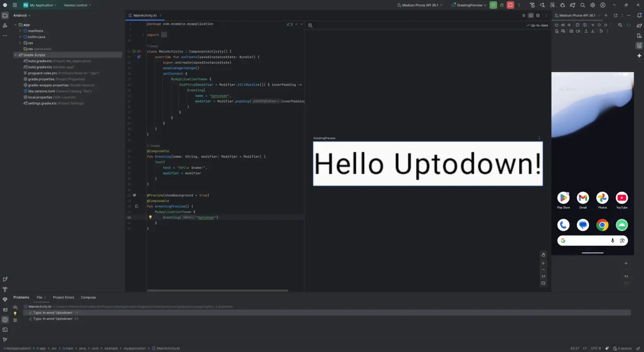Select the Typo warning for word 'Uptodown'
Screen dimensions: 644x352
[x=53, y=312]
